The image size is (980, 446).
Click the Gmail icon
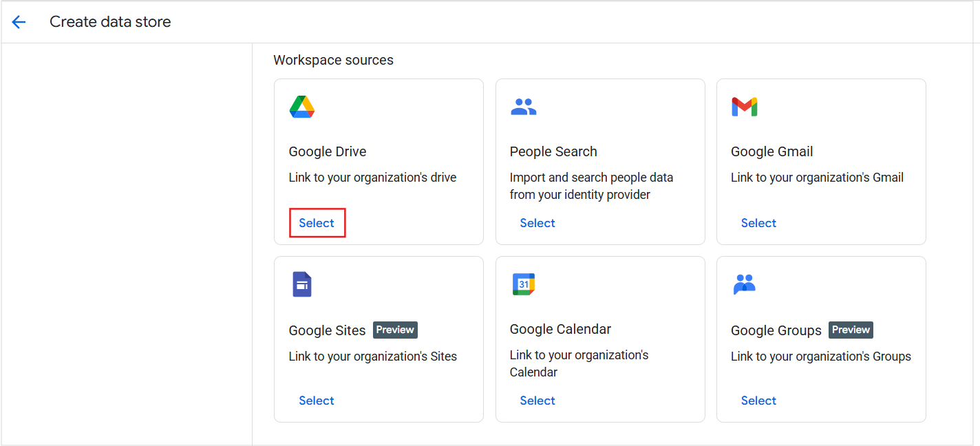click(x=745, y=107)
